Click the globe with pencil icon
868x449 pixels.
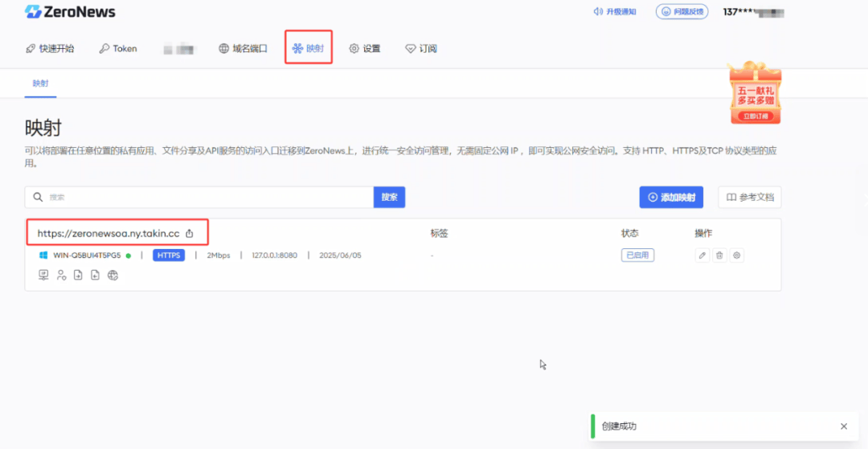click(x=113, y=275)
